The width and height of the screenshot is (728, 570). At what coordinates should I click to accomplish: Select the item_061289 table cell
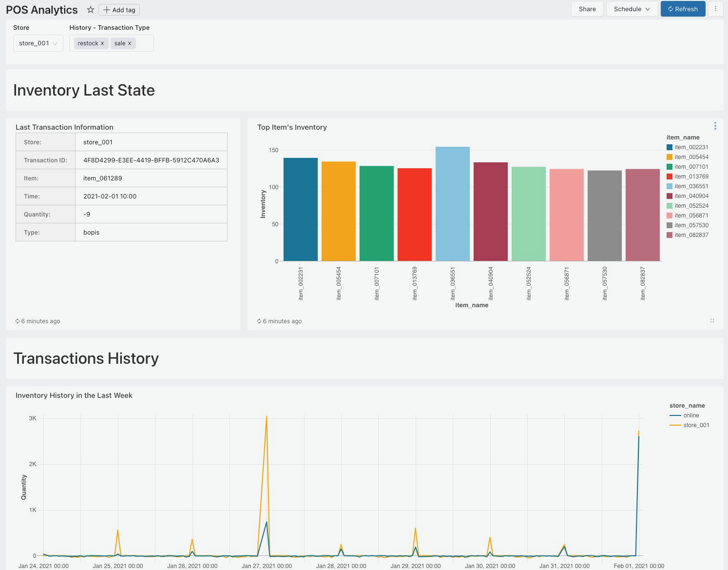click(151, 178)
